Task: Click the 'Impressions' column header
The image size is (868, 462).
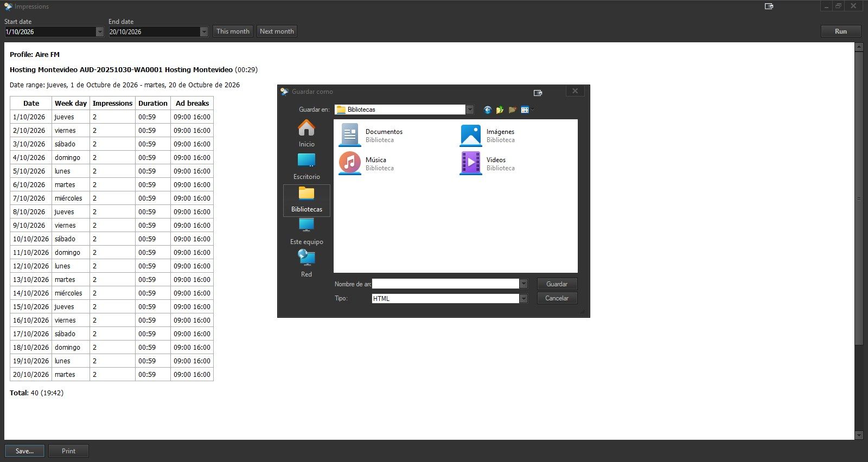Action: click(112, 104)
